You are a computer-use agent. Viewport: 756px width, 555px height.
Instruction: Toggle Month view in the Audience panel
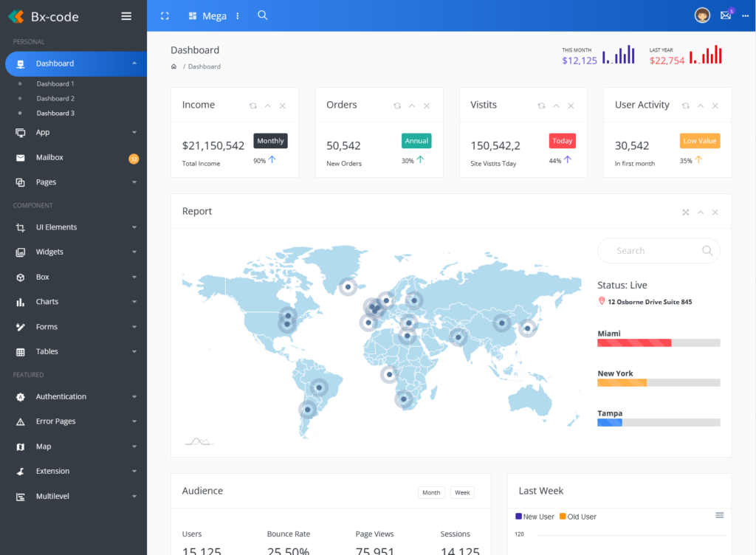coord(431,492)
